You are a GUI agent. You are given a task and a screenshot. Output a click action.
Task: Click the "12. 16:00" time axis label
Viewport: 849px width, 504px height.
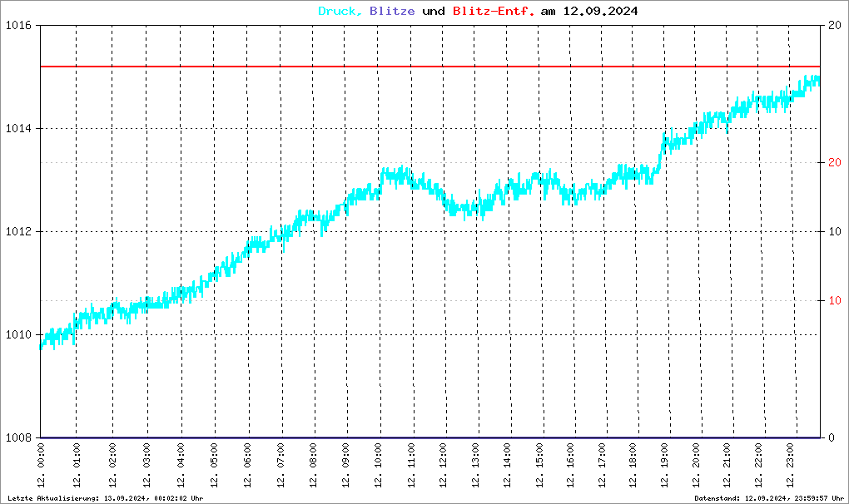[x=570, y=465]
